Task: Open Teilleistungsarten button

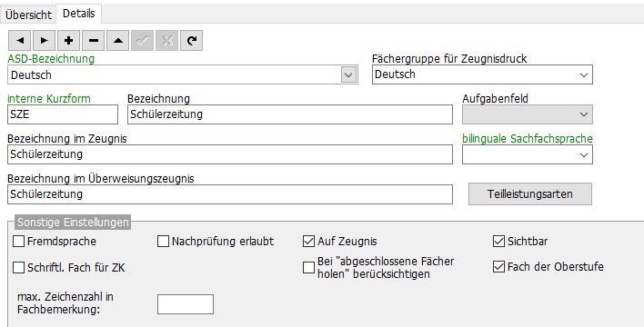Action: [529, 193]
